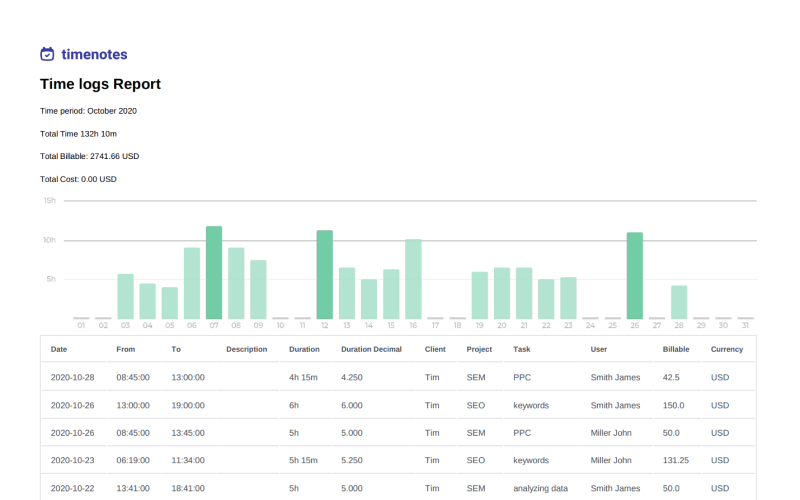The image size is (800, 500).
Task: Click the chart bar for day 06
Action: tap(192, 284)
